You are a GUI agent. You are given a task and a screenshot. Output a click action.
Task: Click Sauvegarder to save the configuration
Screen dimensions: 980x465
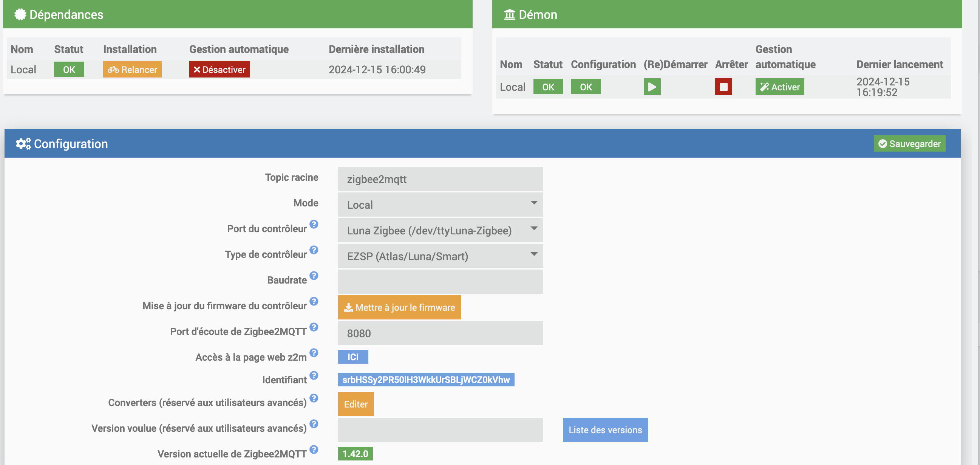(909, 144)
